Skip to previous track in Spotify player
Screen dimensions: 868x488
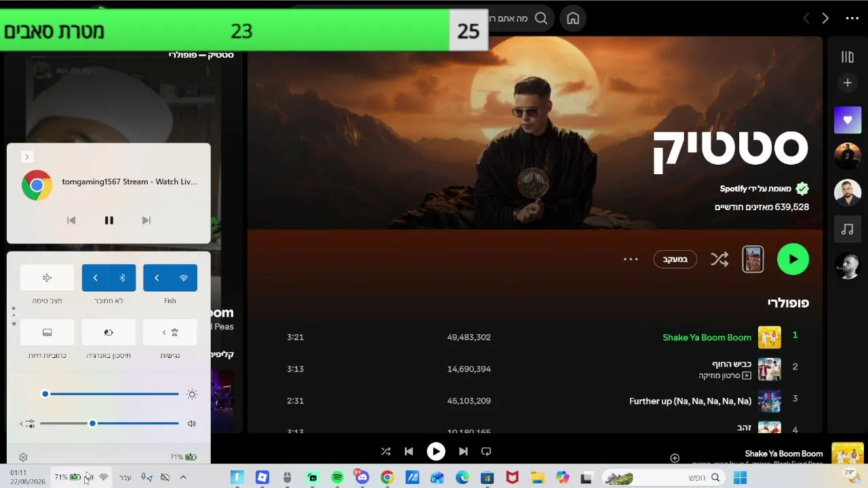[x=409, y=451]
